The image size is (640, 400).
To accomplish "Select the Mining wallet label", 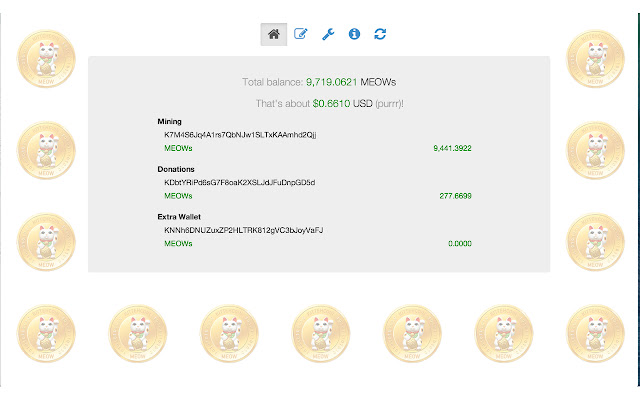I will 169,121.
